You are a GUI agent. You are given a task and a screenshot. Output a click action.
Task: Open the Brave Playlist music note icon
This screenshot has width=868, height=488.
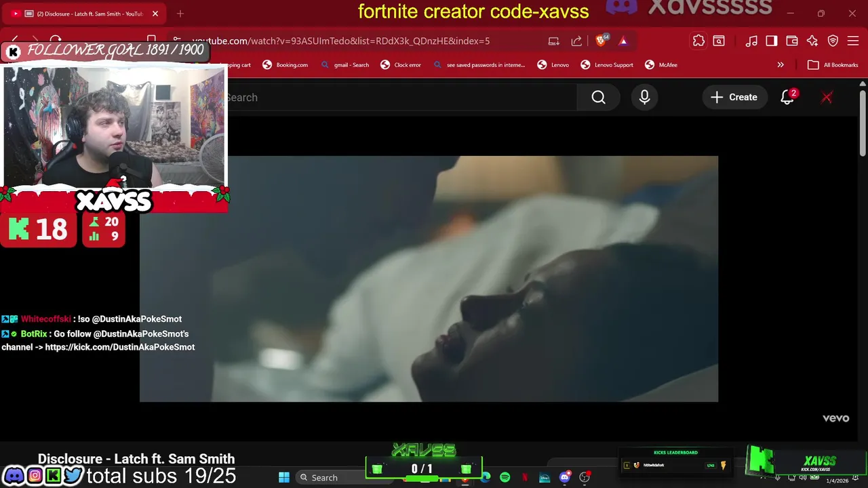tap(751, 41)
